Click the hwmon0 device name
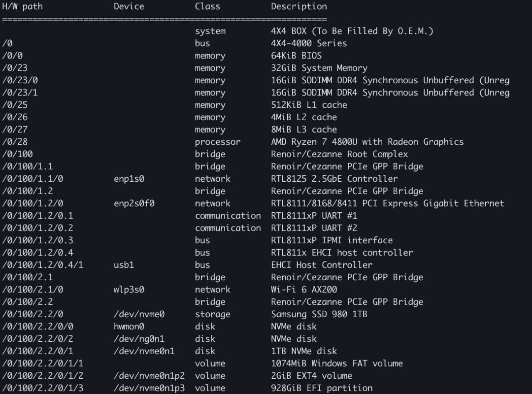This screenshot has width=532, height=394. click(x=129, y=327)
